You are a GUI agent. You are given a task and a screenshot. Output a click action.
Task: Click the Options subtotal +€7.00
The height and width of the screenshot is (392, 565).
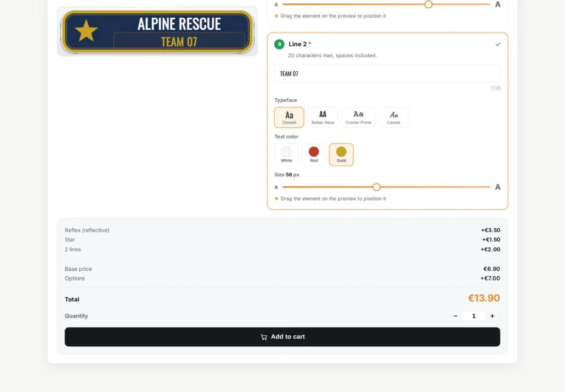click(490, 278)
